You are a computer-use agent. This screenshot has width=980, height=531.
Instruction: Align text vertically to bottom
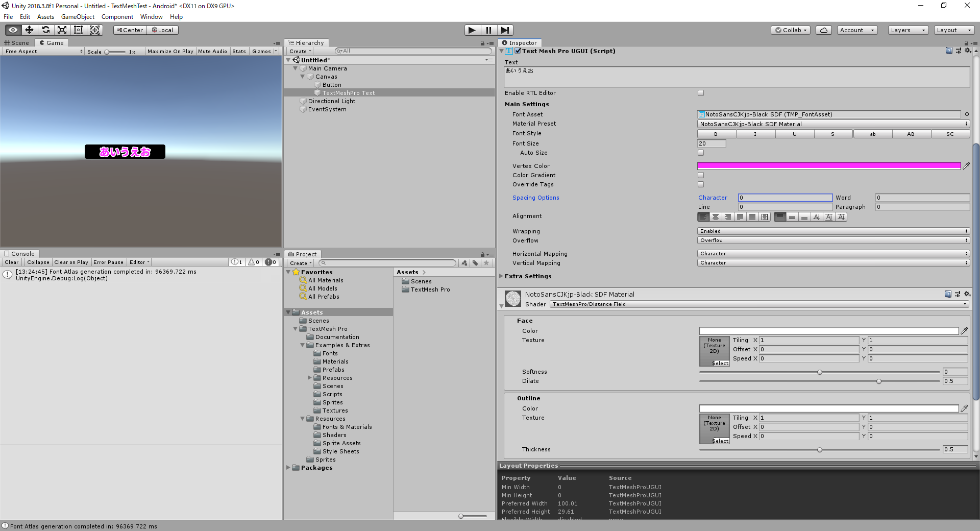pyautogui.click(x=804, y=217)
